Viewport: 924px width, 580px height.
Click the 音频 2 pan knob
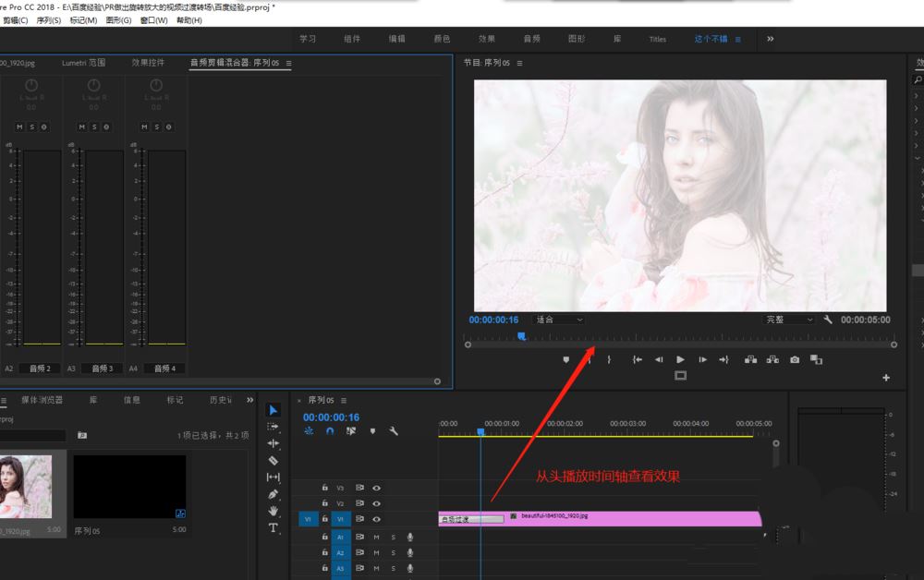31,86
